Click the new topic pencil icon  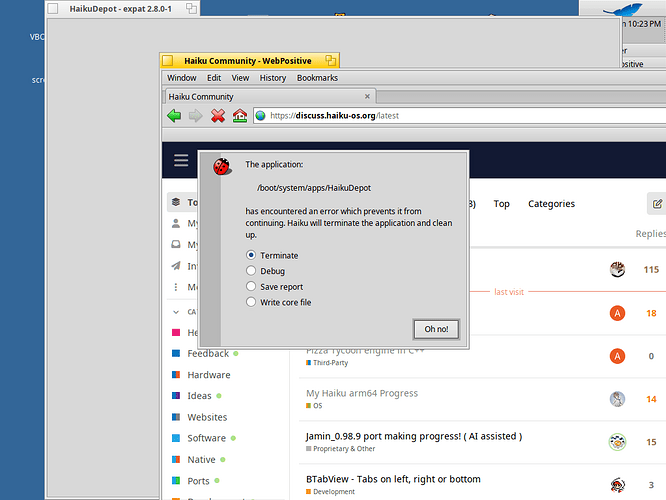point(657,204)
